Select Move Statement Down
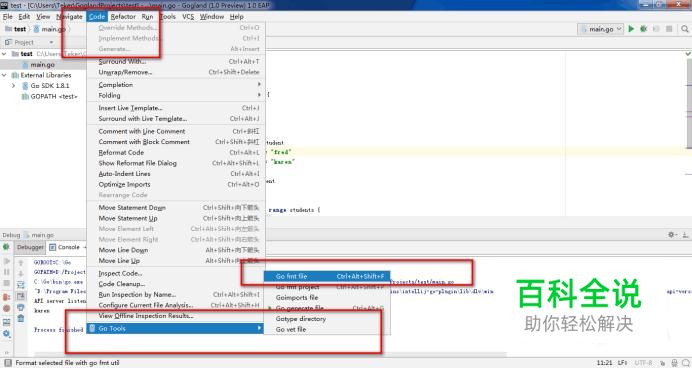 pyautogui.click(x=176, y=208)
